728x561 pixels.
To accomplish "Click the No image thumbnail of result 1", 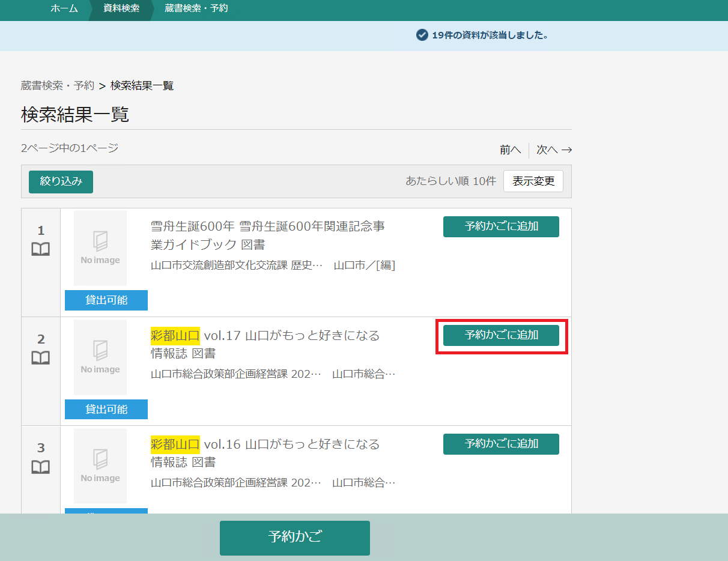I will pos(100,248).
